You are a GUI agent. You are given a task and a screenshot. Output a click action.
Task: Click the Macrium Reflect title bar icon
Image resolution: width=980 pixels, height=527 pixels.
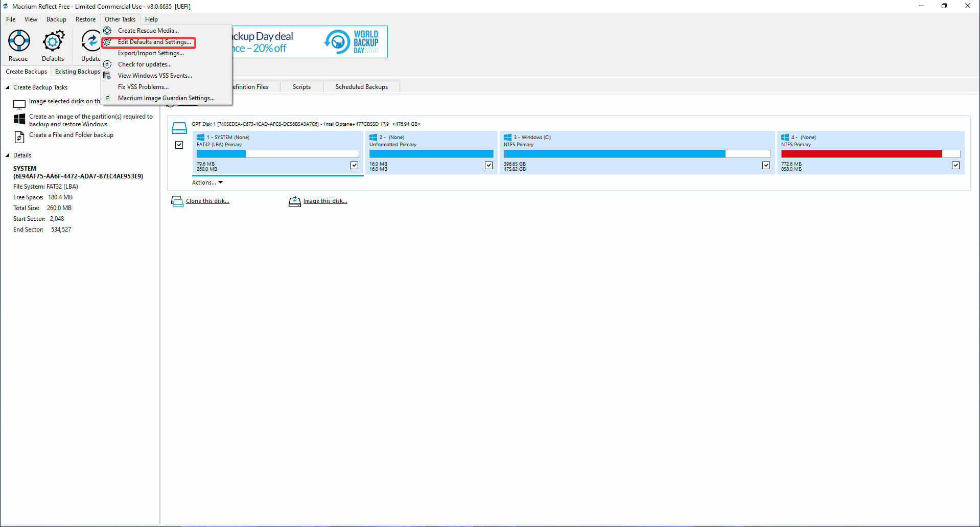coord(6,6)
